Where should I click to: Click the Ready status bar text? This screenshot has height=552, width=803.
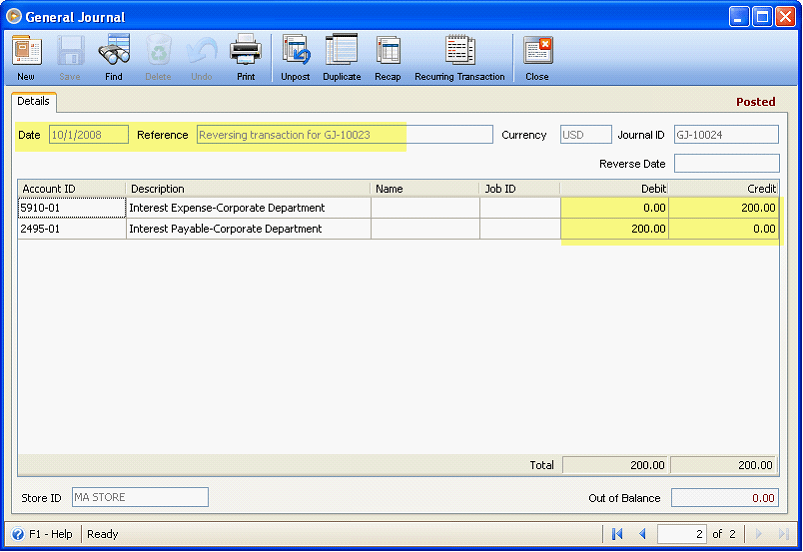(x=102, y=534)
